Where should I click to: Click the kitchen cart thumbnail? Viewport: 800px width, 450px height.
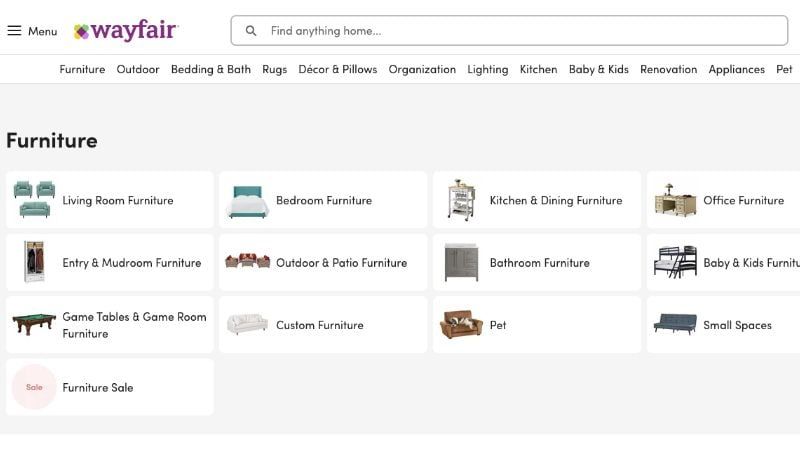[x=462, y=200]
